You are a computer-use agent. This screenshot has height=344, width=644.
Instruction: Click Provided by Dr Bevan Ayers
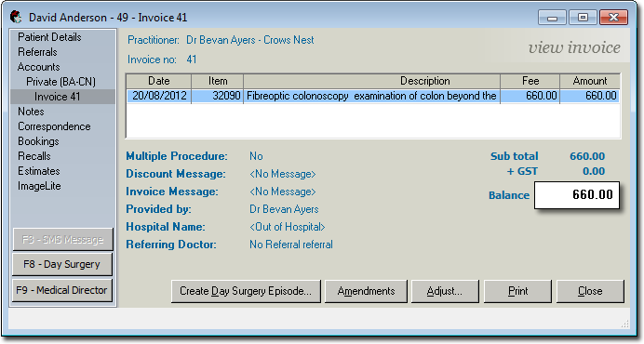point(284,209)
